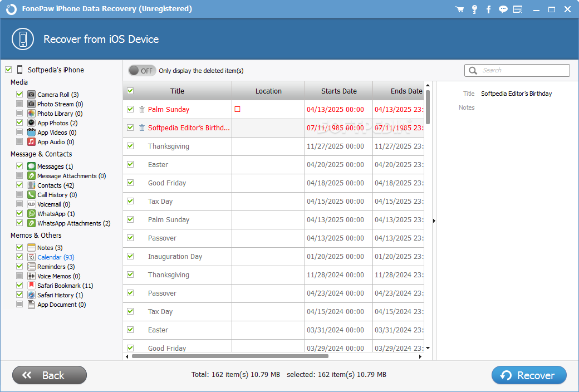
Task: Click the iOS device phone icon in header
Action: click(x=23, y=39)
